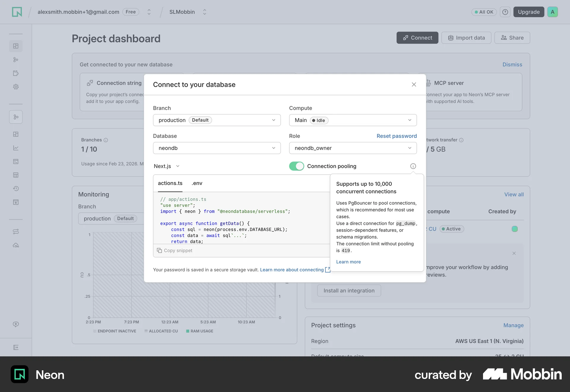The image size is (570, 392).
Task: Click the Reset password link
Action: 397,136
